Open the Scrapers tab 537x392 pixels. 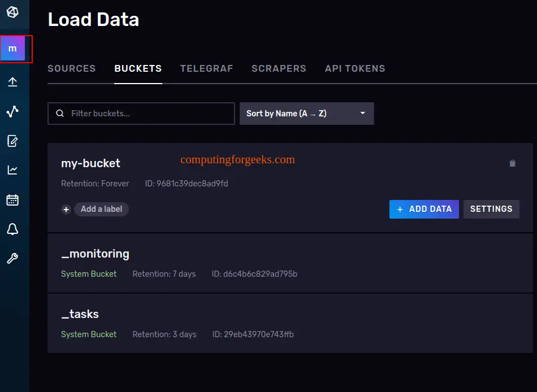pyautogui.click(x=279, y=68)
